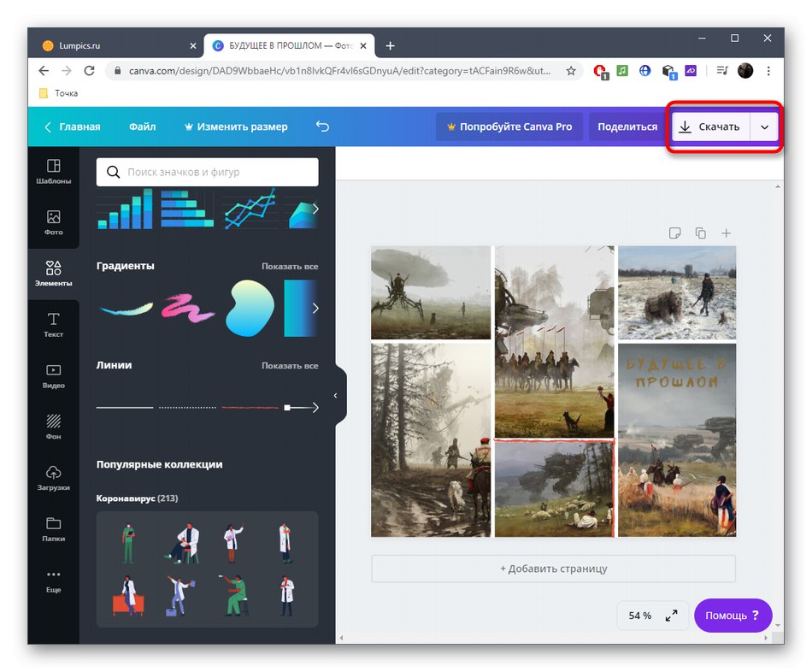
Task: Select the bear in snow collage image
Action: (x=677, y=292)
